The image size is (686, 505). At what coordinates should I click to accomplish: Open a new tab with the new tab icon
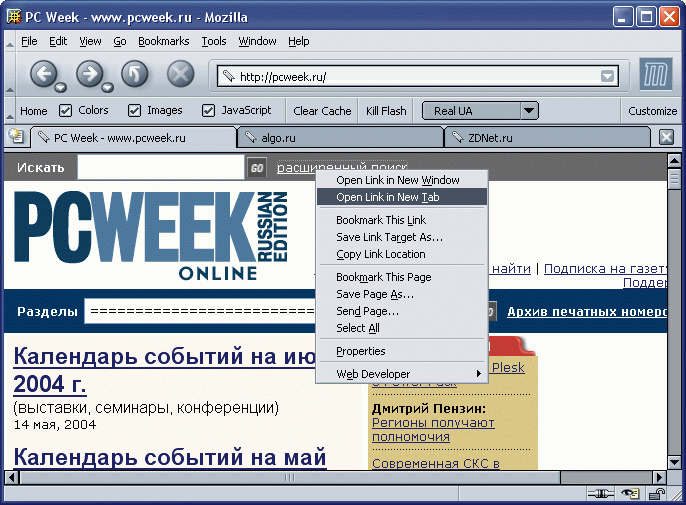pyautogui.click(x=16, y=136)
